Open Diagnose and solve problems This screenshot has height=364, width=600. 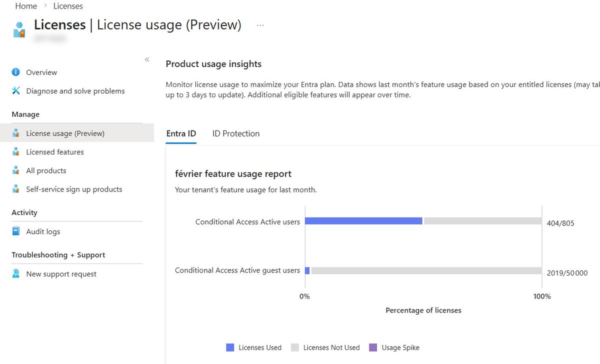(75, 91)
